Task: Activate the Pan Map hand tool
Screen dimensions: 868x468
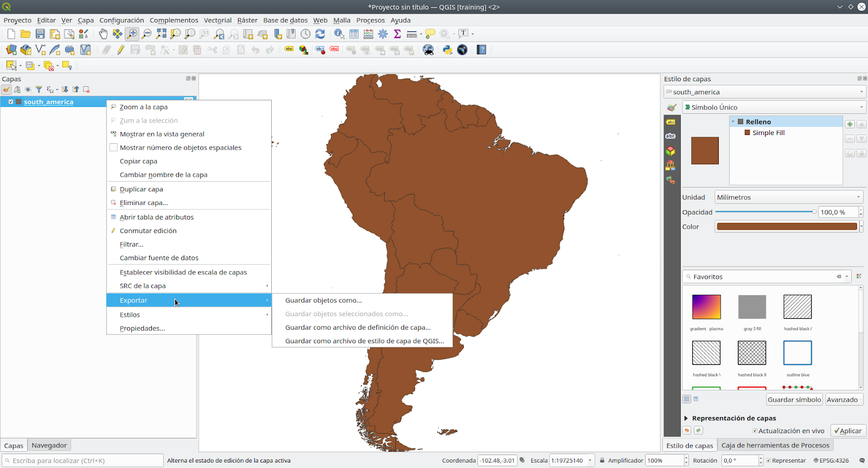Action: [x=103, y=34]
